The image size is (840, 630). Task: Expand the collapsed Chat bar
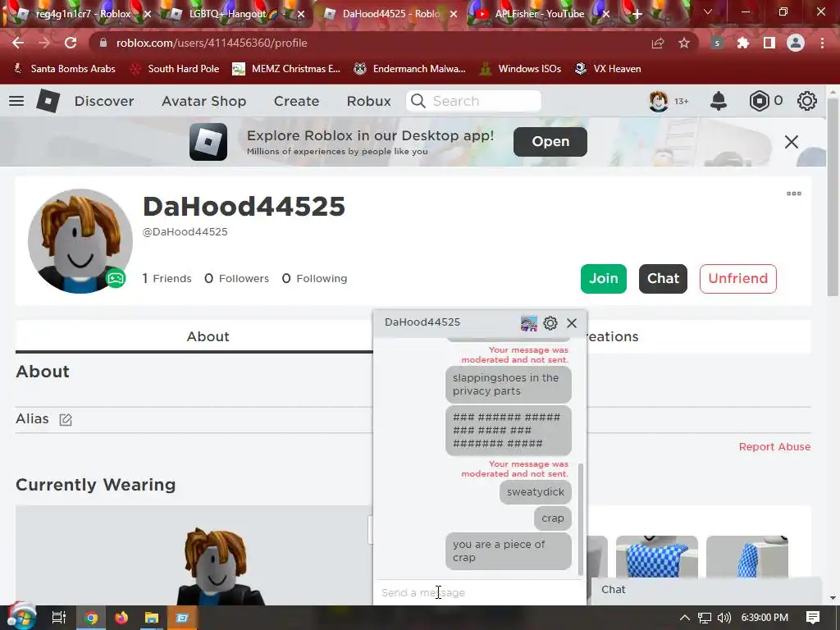706,590
